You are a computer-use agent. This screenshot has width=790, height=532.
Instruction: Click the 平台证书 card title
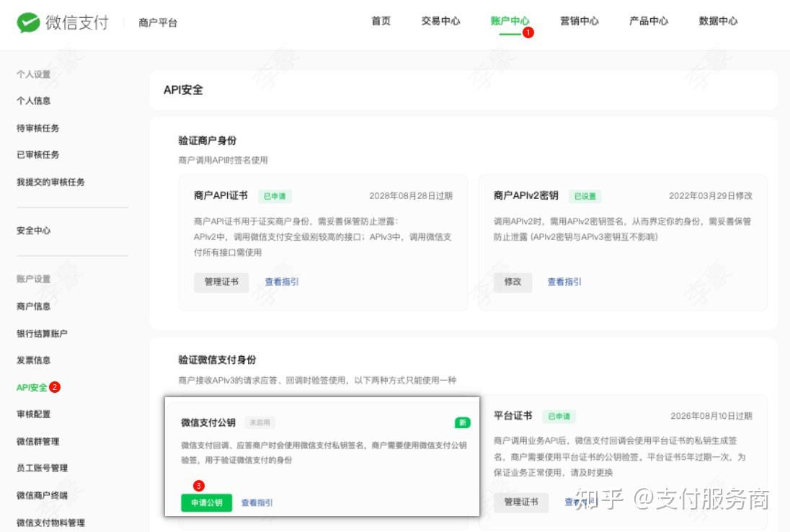513,416
